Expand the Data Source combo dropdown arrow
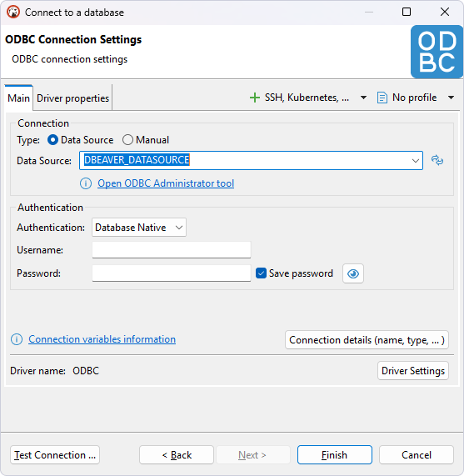464x476 pixels. pos(415,160)
